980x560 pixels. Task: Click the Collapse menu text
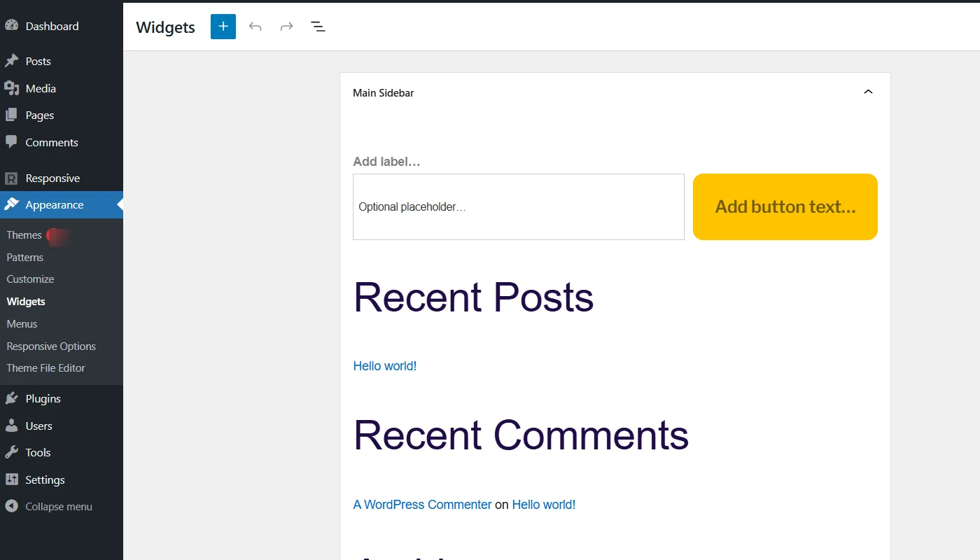point(59,506)
